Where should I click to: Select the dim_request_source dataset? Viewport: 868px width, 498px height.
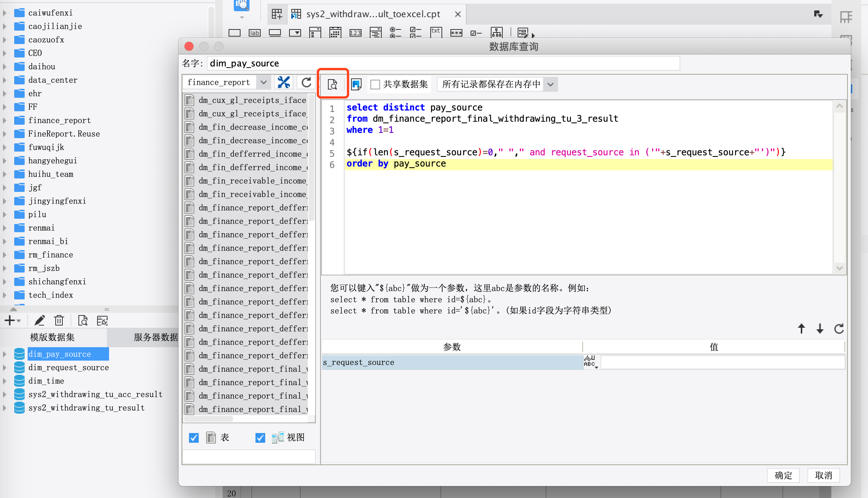tap(68, 367)
